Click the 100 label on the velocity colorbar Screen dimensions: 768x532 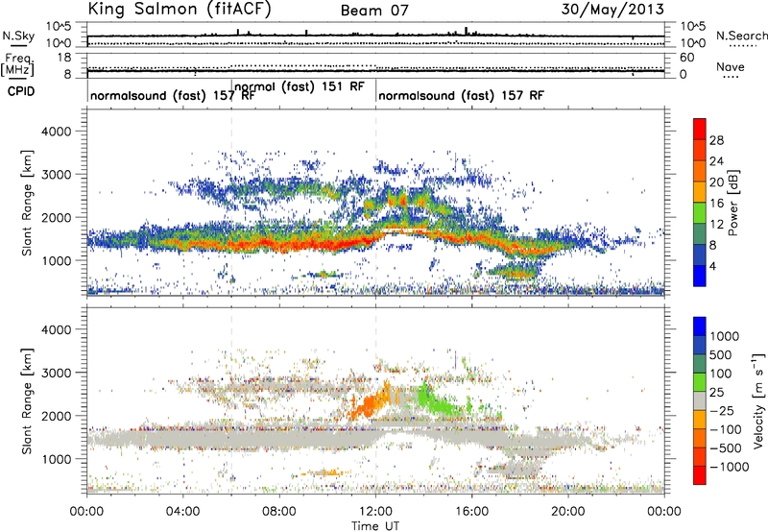pos(721,374)
